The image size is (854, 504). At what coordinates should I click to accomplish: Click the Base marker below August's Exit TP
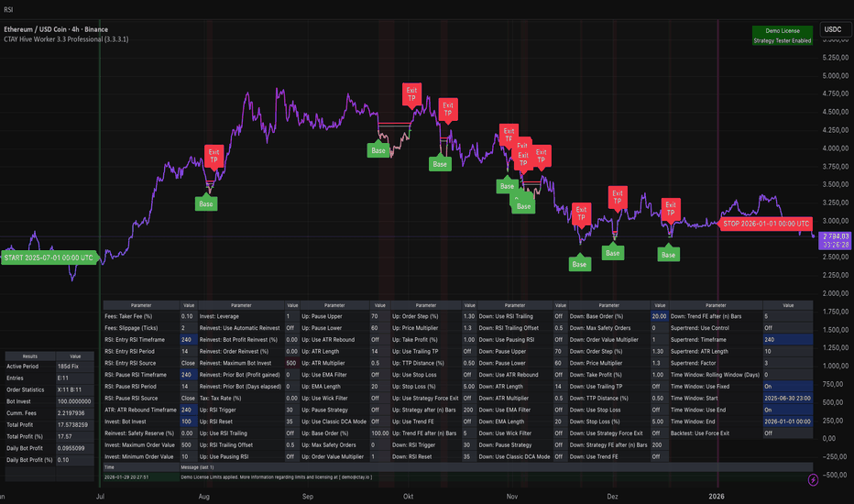(206, 203)
